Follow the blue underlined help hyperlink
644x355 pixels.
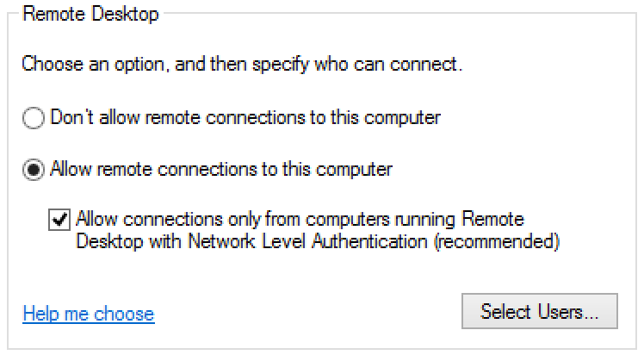coord(89,313)
